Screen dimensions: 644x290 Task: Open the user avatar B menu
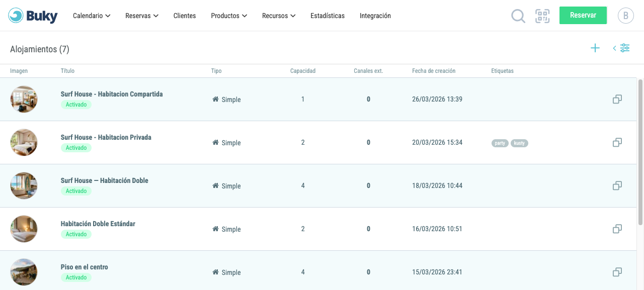tap(626, 16)
